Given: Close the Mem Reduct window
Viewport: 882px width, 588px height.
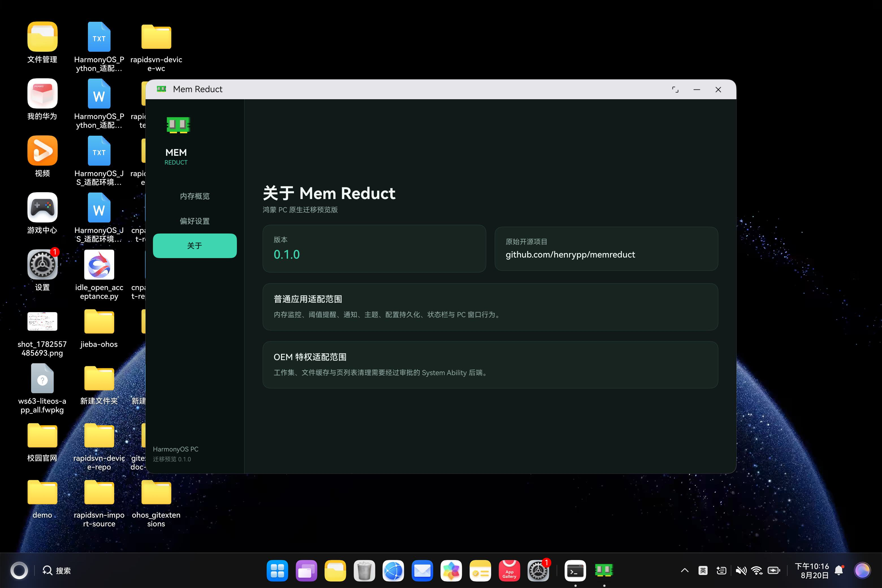Looking at the screenshot, I should pos(718,90).
